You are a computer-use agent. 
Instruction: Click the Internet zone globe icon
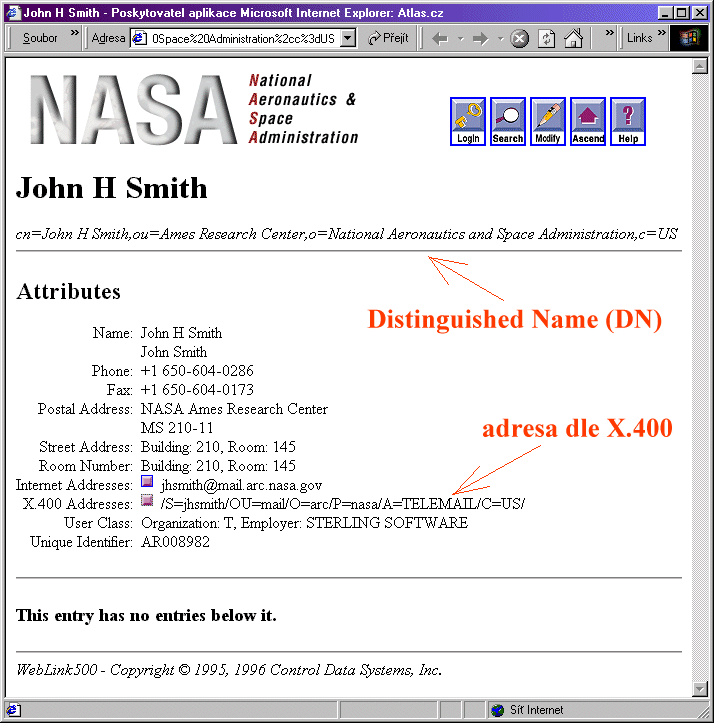(498, 710)
